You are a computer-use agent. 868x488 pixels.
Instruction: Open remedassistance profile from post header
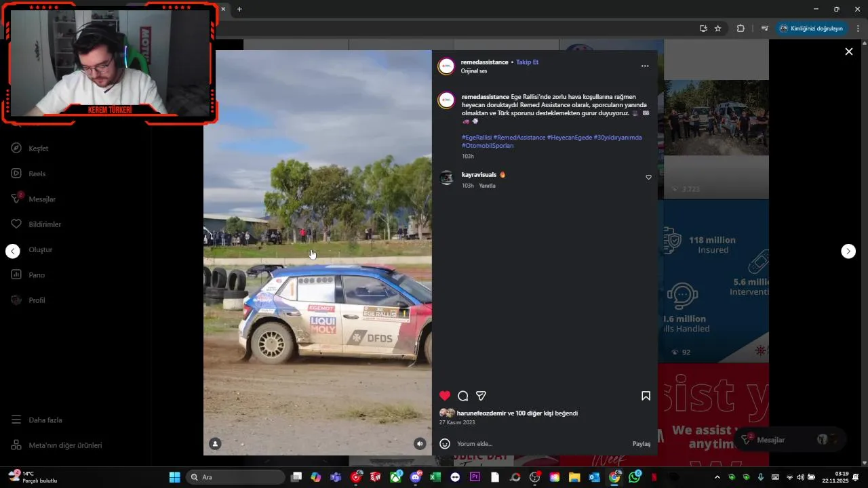[484, 62]
